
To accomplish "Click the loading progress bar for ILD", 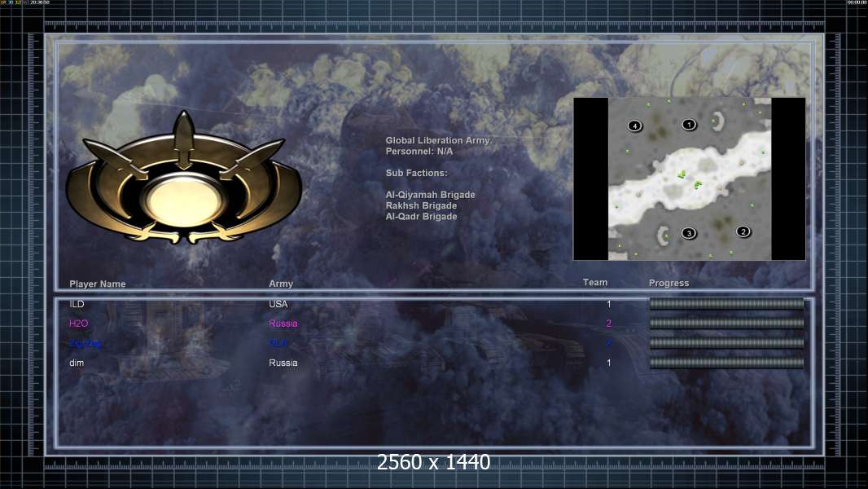I will pos(726,303).
